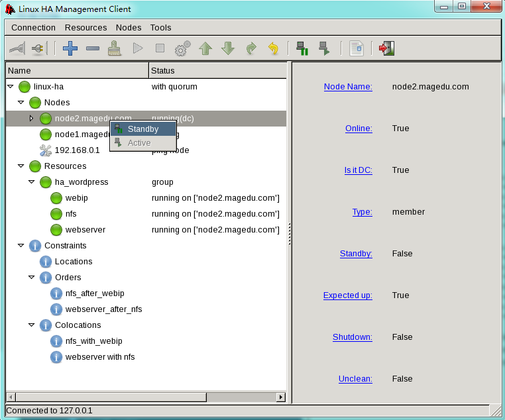The image size is (505, 420).
Task: Click the Shutdown: link
Action: point(353,337)
